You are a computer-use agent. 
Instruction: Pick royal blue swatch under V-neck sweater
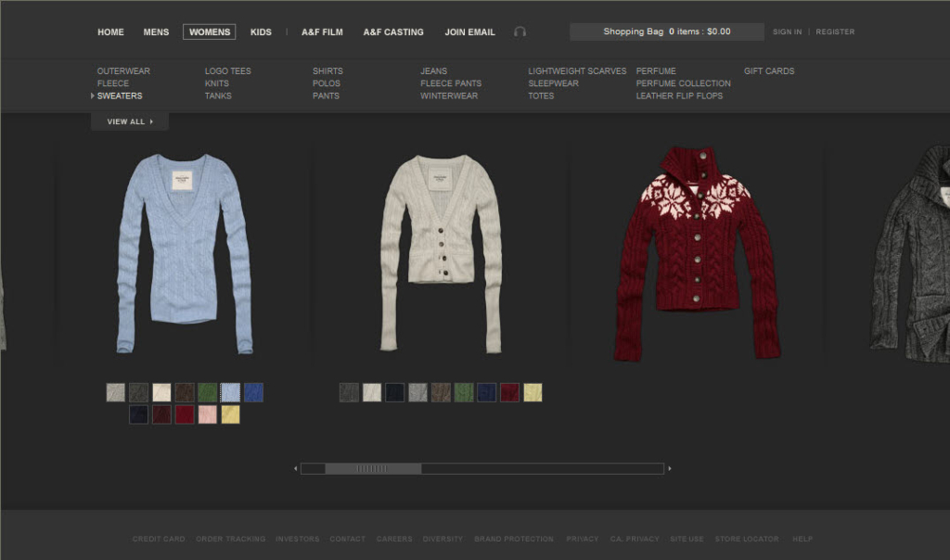pos(253,392)
